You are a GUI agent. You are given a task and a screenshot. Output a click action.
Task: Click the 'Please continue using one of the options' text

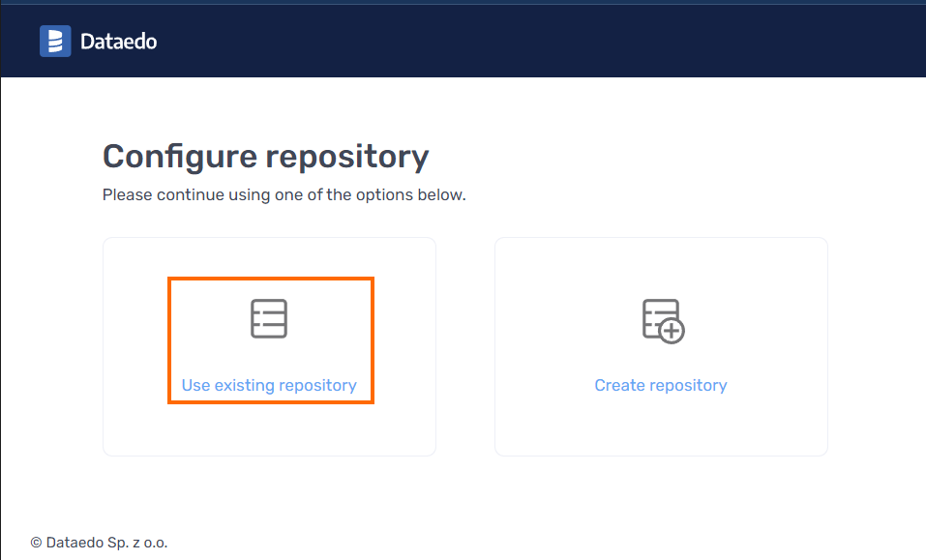point(284,195)
